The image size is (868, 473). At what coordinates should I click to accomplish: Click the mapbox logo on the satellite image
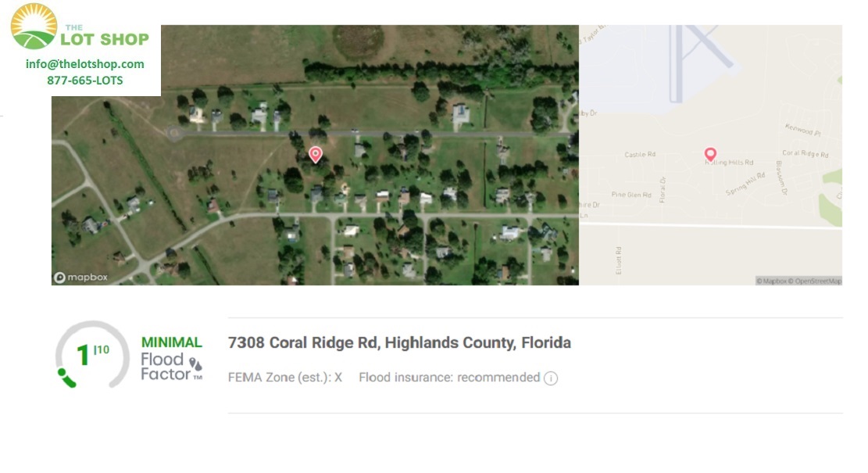(80, 277)
